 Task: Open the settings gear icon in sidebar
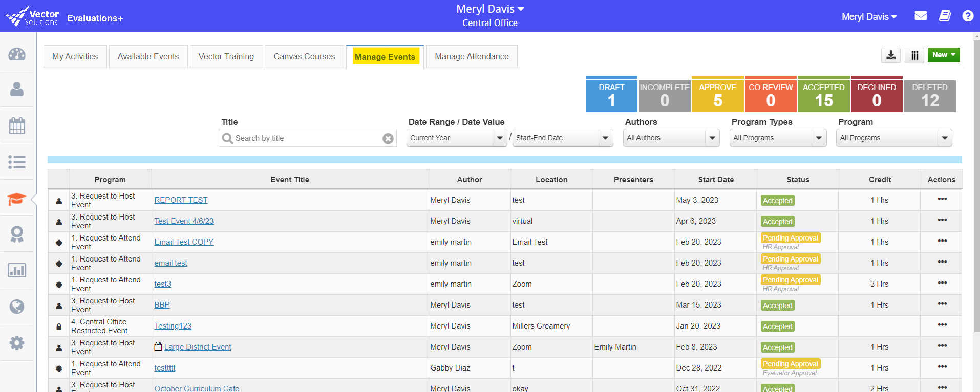[x=17, y=343]
